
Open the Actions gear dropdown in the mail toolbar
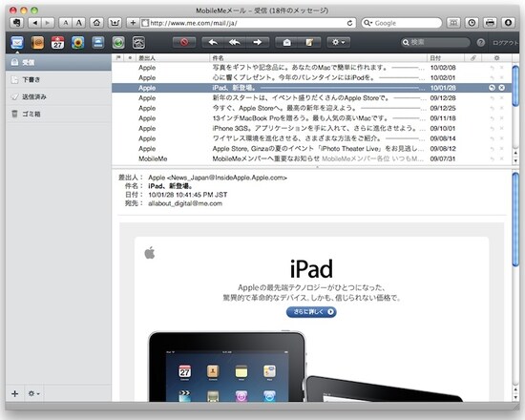click(338, 42)
